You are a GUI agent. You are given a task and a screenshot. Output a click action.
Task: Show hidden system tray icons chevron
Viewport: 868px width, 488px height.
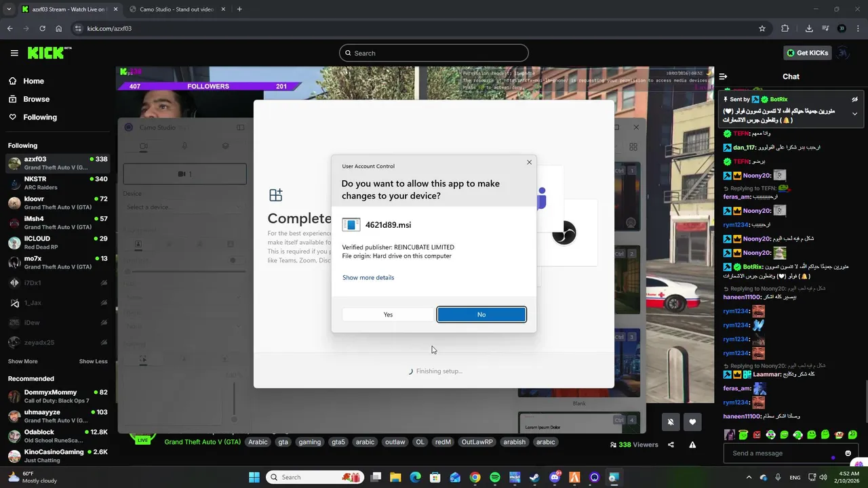tap(749, 477)
